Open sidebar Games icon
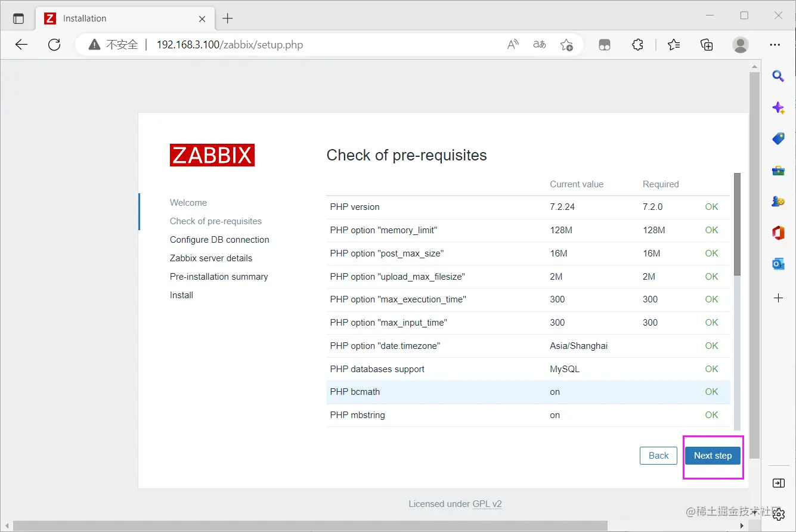796x532 pixels. [778, 202]
